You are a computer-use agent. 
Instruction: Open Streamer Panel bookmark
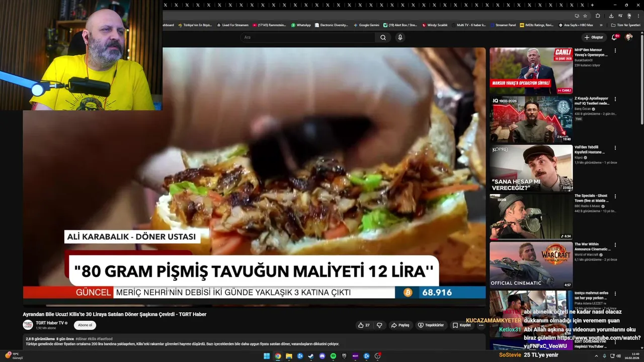503,25
